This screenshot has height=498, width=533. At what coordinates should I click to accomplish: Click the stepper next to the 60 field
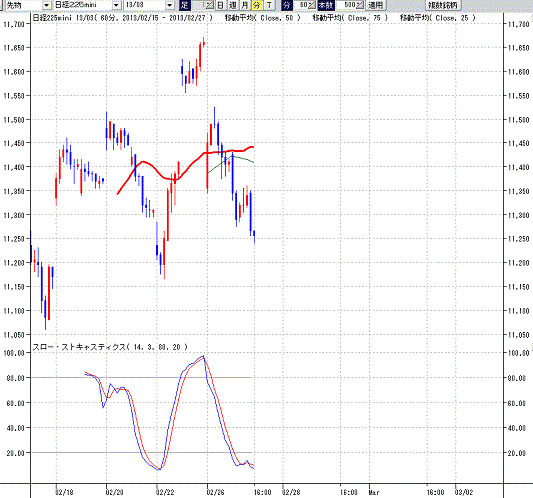pyautogui.click(x=312, y=5)
